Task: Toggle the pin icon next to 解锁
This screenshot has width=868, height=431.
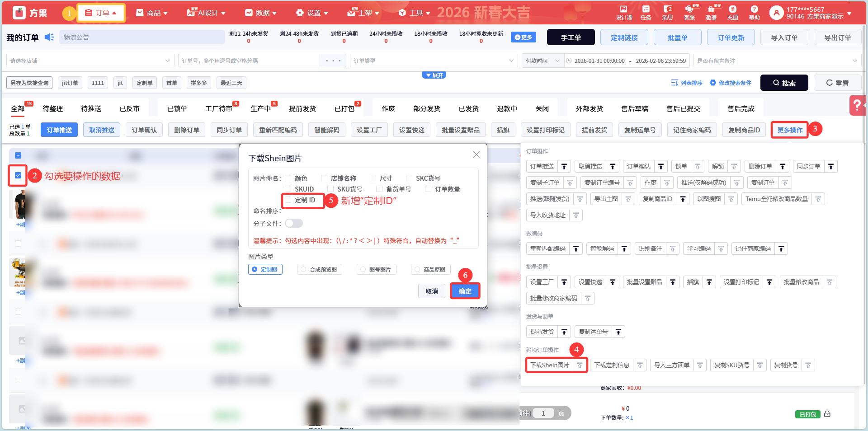Action: click(734, 167)
